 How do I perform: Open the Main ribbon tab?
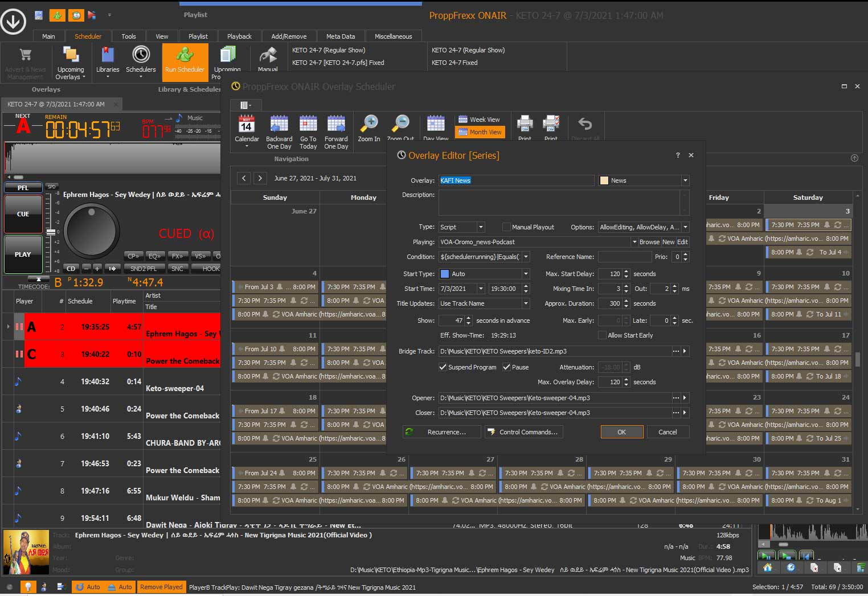[x=48, y=36]
